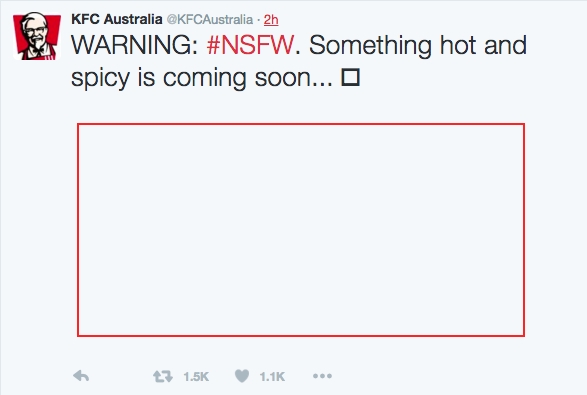
Task: Open the #NSFW hashtag
Action: (x=250, y=45)
